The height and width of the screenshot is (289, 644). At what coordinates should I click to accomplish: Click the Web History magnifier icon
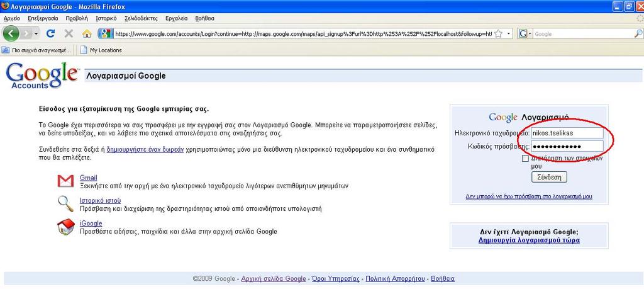point(65,203)
